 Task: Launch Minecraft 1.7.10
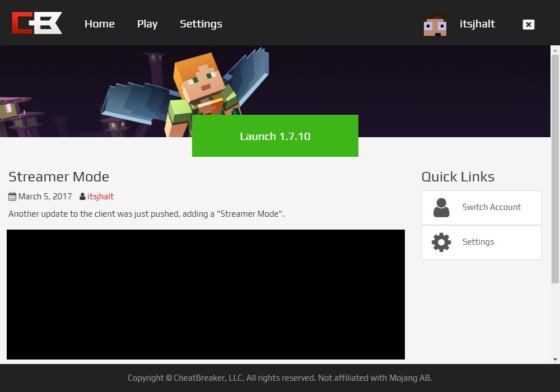[275, 136]
